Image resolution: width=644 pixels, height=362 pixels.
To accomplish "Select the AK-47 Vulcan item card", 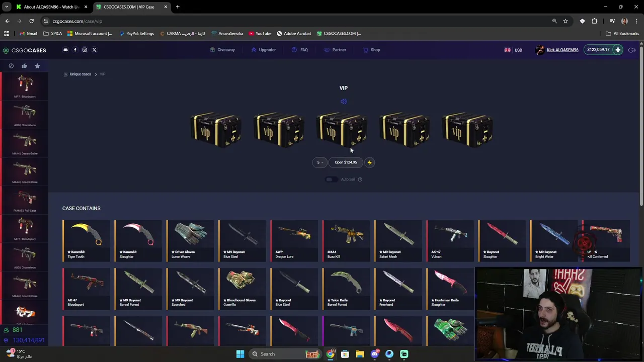I will 450,241.
